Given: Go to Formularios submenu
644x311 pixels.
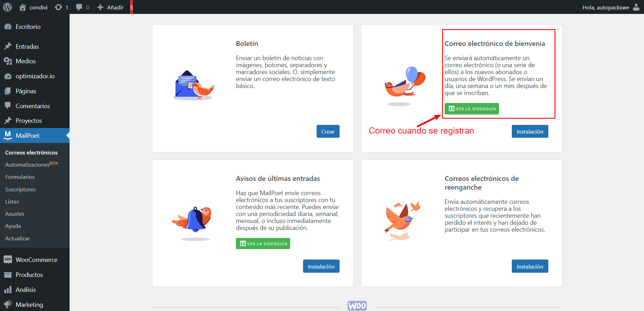Looking at the screenshot, I should pos(20,177).
